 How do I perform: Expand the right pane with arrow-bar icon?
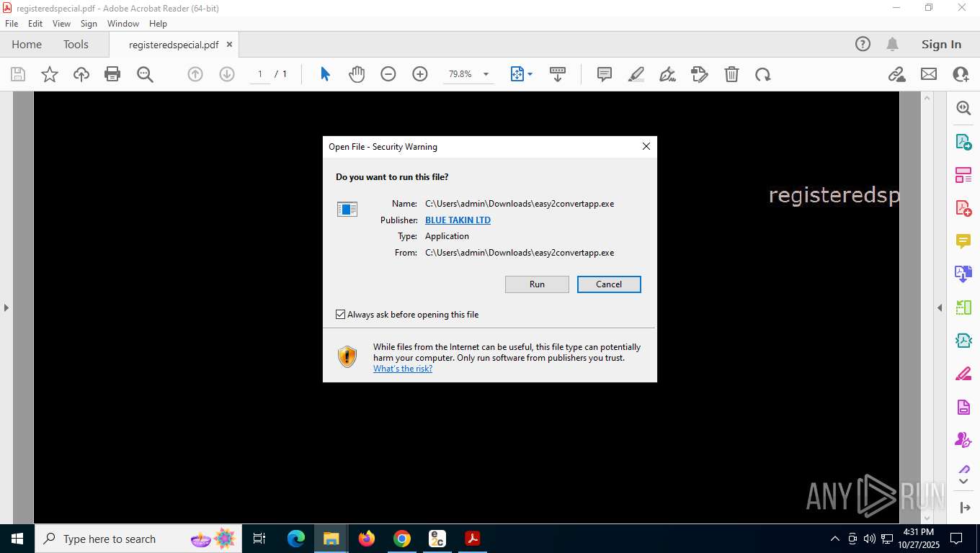[966, 508]
